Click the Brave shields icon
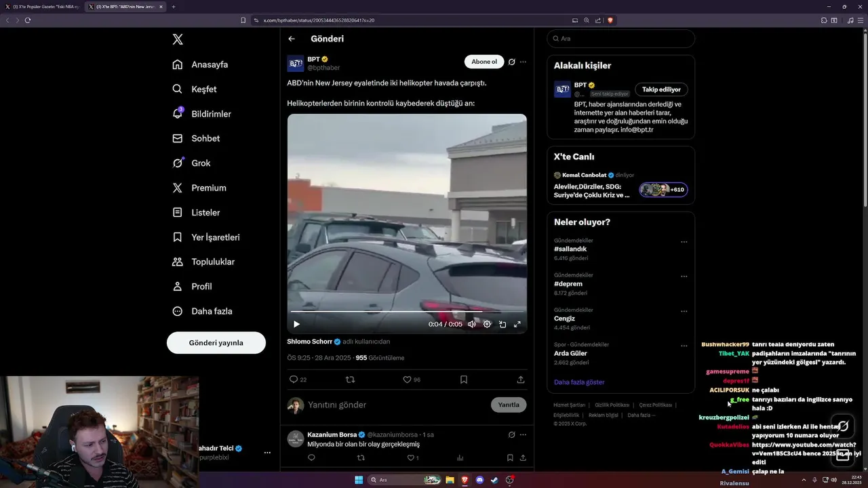Image resolution: width=868 pixels, height=488 pixels. point(610,20)
